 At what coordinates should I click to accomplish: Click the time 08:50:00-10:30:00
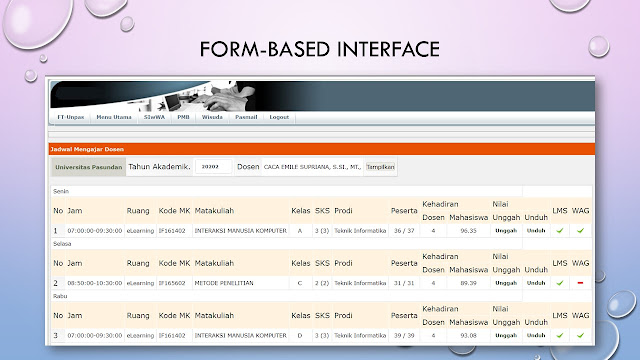[95, 283]
